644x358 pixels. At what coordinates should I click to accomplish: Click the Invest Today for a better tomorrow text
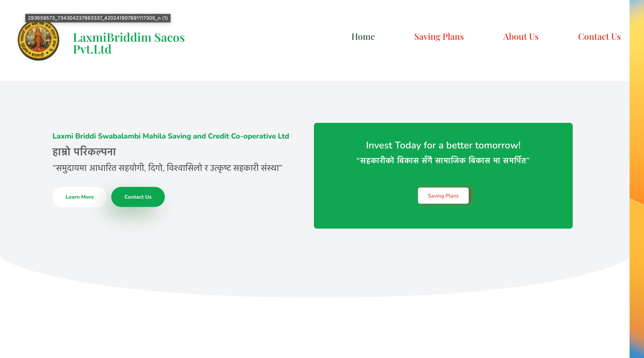(x=443, y=145)
